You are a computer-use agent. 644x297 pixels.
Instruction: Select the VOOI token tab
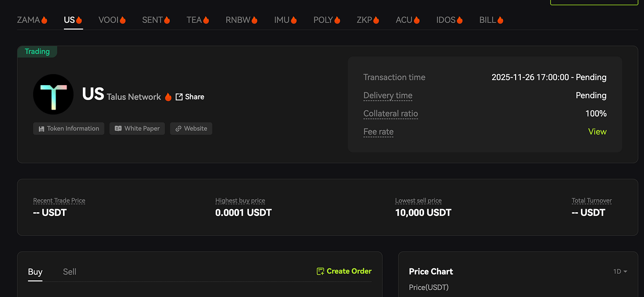[112, 20]
